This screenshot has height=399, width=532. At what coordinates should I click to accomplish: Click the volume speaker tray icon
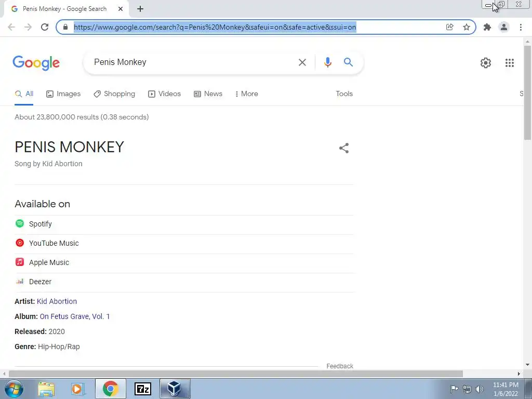coord(480,389)
